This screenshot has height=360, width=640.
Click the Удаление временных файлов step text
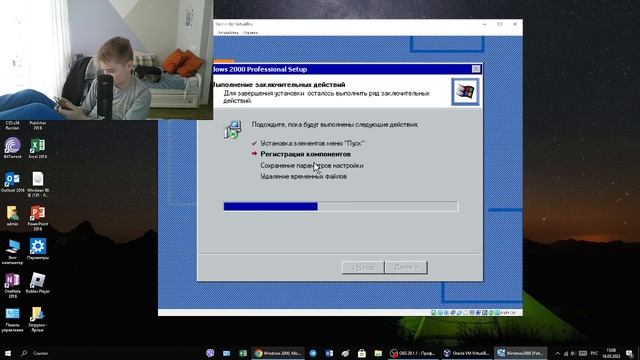303,176
